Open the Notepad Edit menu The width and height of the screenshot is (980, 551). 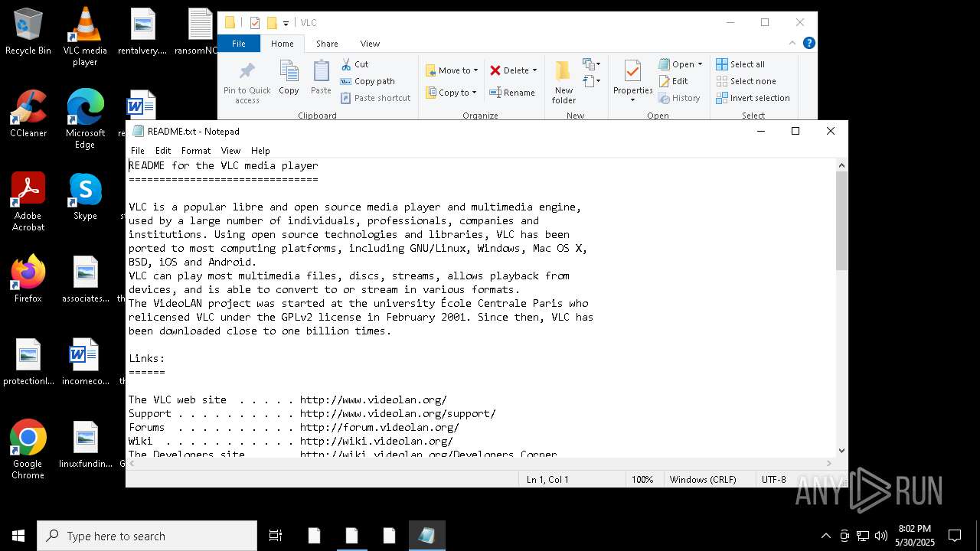[x=163, y=151]
